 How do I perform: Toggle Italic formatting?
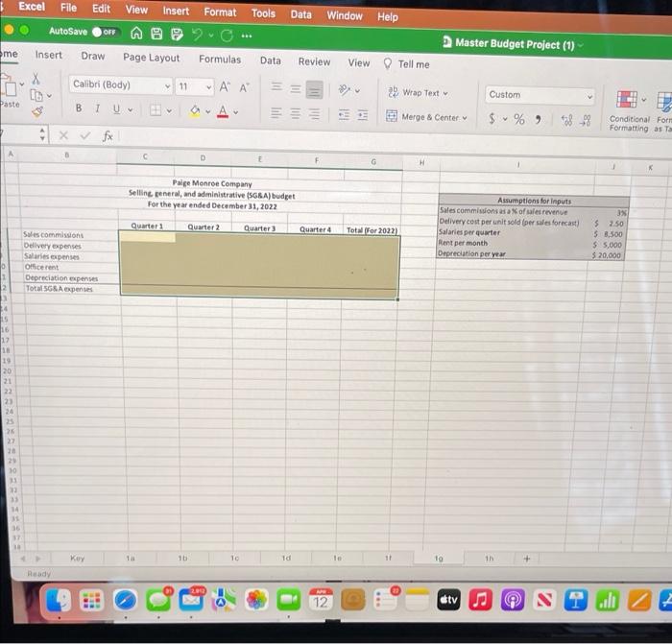(97, 108)
